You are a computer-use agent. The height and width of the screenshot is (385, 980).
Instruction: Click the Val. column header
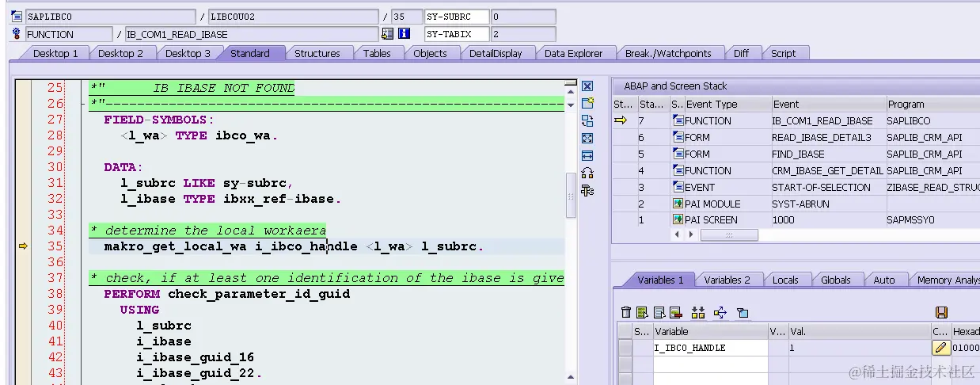pos(859,331)
